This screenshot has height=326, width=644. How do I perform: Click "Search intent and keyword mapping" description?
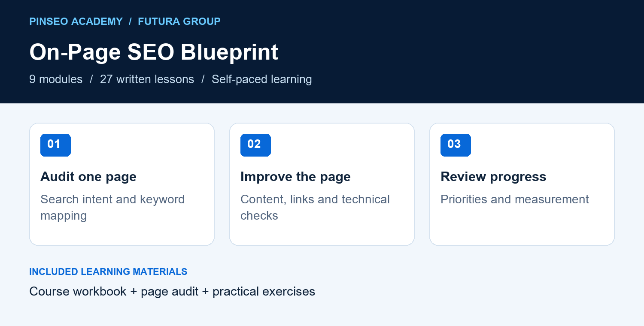click(112, 207)
